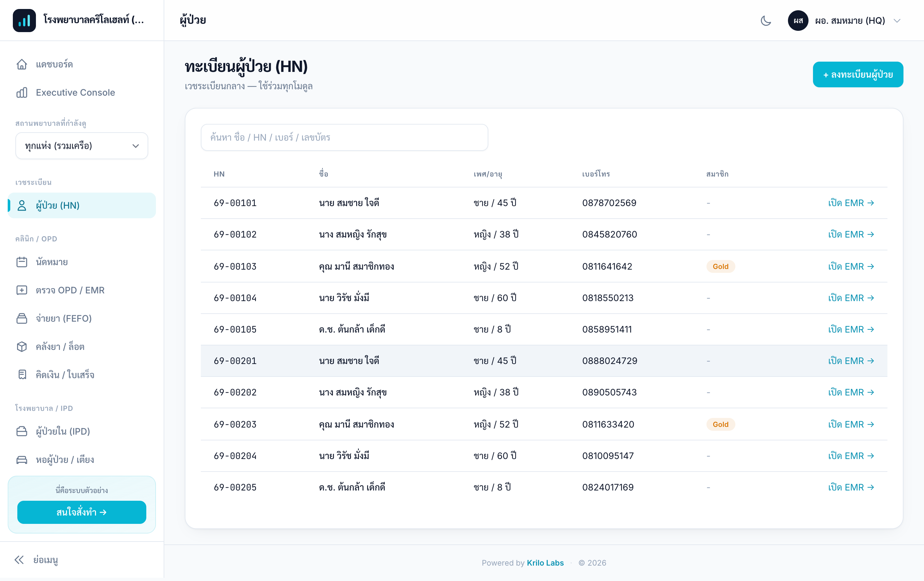
Task: Click the hospital logo icon
Action: (24, 20)
